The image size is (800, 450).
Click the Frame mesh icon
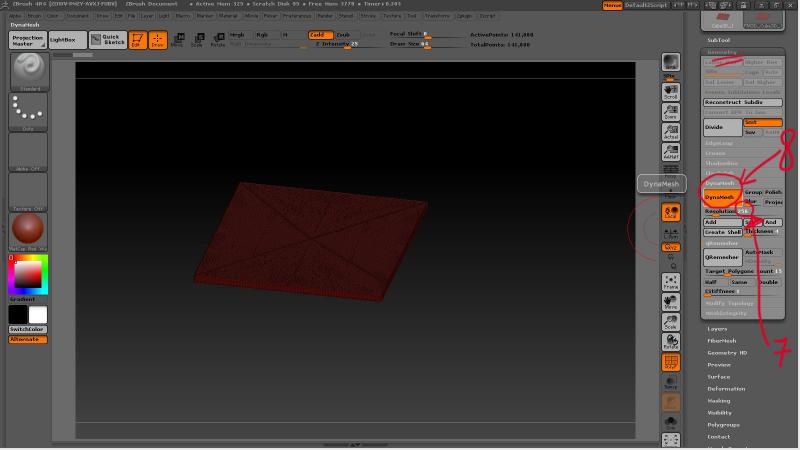(x=670, y=282)
